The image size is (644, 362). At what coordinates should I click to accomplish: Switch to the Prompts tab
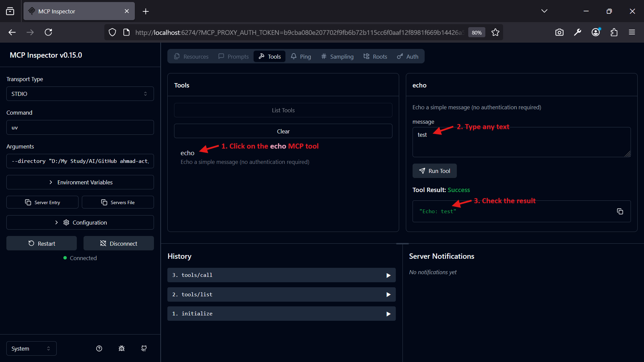click(233, 56)
